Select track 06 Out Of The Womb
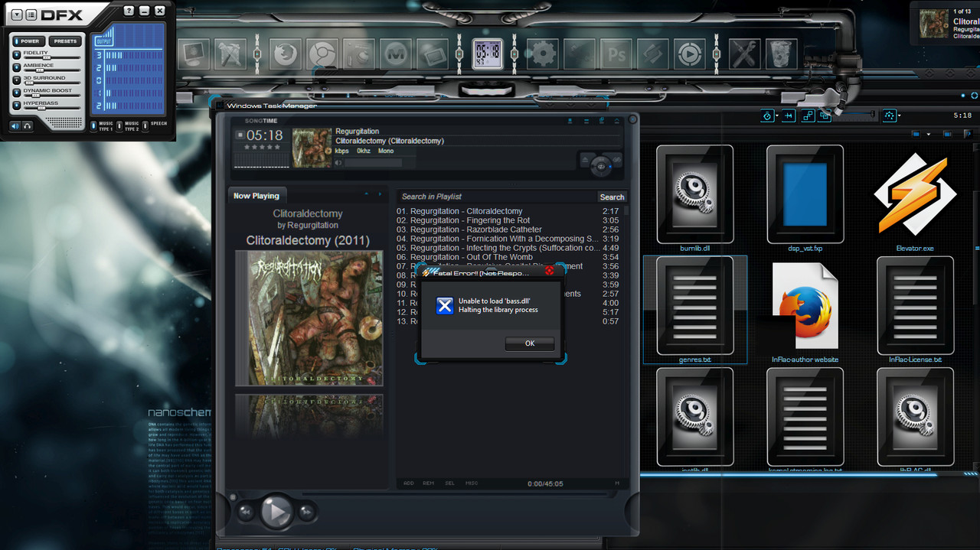Screen dimensions: 980x550 [508, 257]
